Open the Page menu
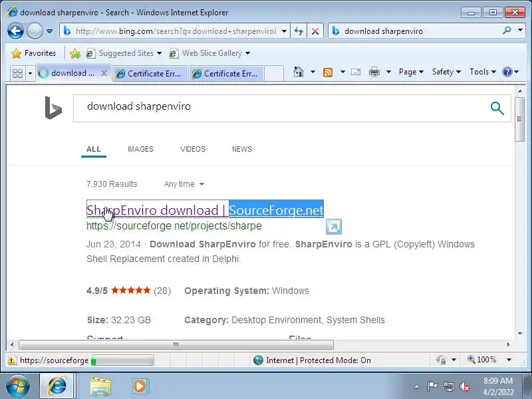This screenshot has height=399, width=532. tap(411, 72)
